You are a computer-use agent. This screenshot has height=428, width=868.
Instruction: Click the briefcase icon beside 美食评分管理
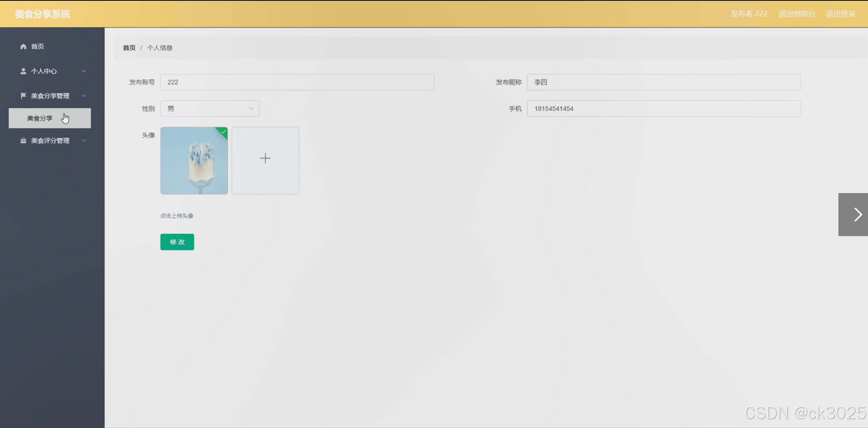[x=23, y=141]
